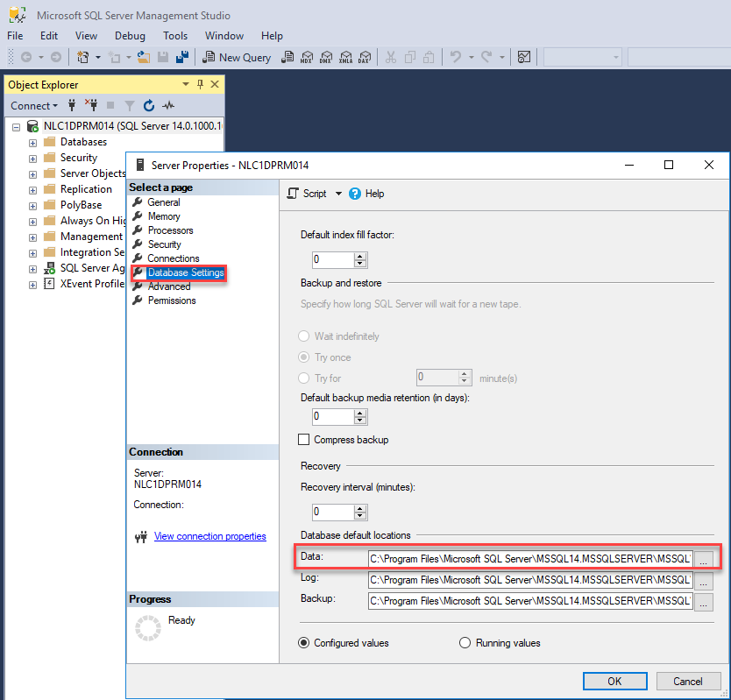
Task: Expand the Databases tree node
Action: 32,143
